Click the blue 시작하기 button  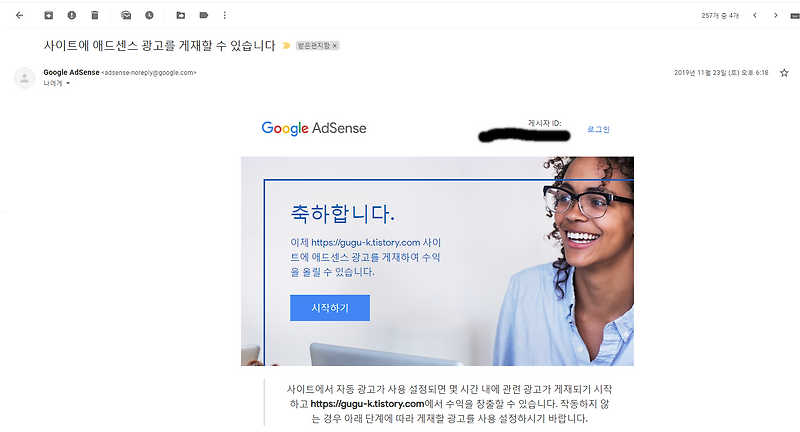click(x=330, y=308)
